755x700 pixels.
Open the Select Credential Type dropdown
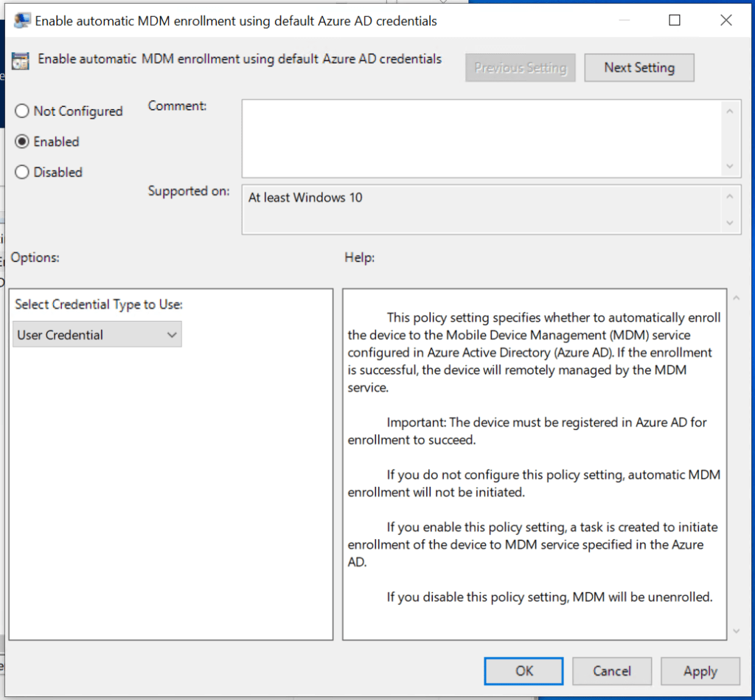pos(97,335)
